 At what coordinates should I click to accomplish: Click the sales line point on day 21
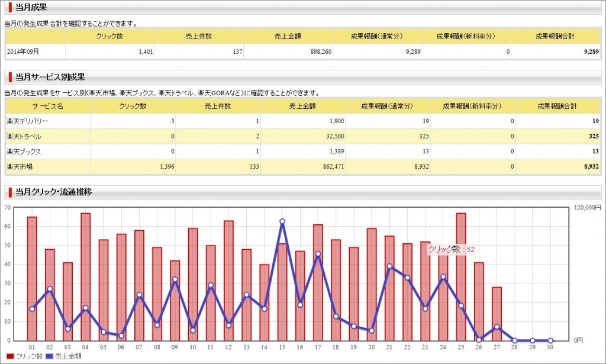pyautogui.click(x=389, y=266)
